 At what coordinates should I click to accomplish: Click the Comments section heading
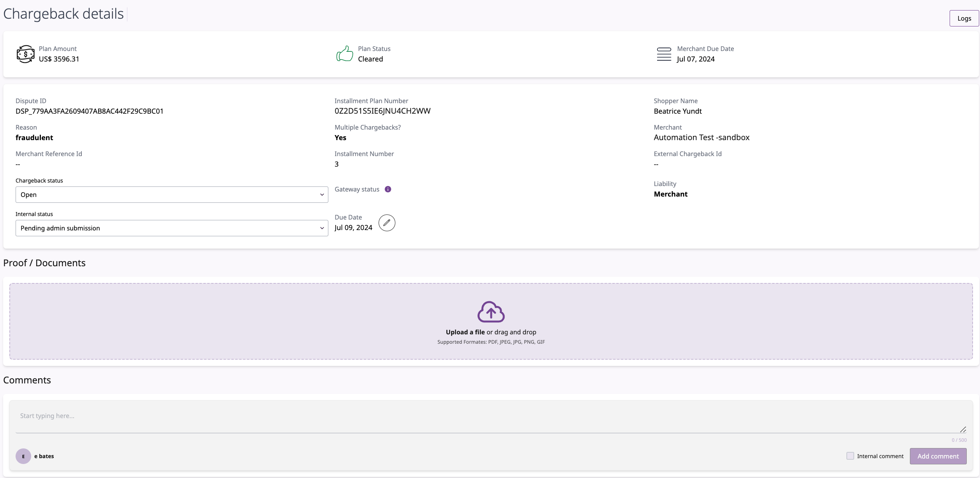coord(27,380)
